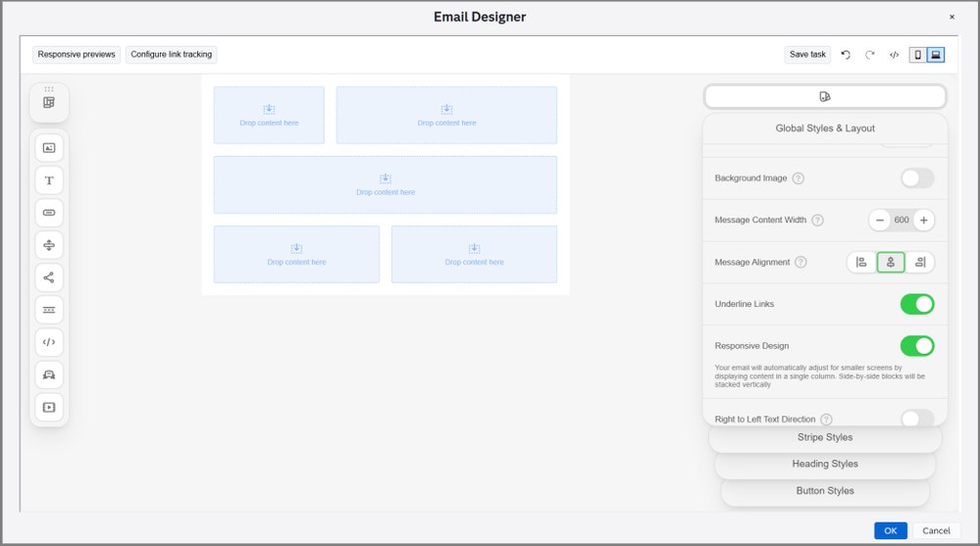
Task: Open Responsive previews
Action: coord(77,54)
